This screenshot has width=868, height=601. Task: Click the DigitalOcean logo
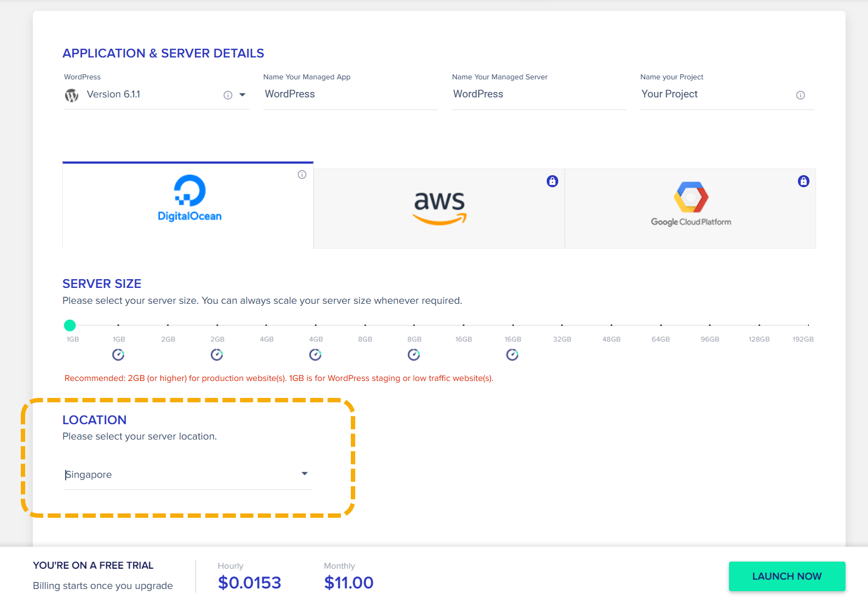(189, 198)
